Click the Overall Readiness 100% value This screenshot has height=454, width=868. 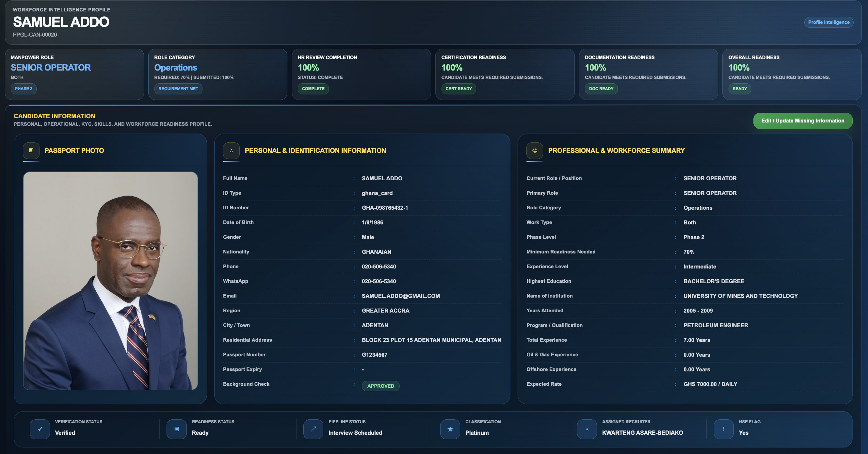point(739,67)
